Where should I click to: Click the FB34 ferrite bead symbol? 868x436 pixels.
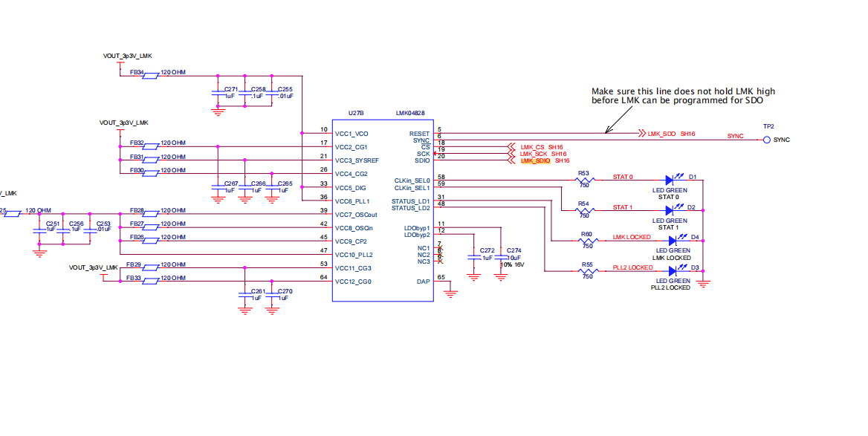point(150,75)
